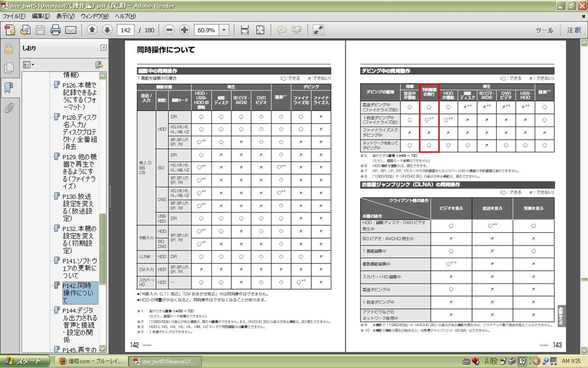The height and width of the screenshot is (368, 588).
Task: Click the section title お部屋ジャンプリンク (DLNA) の同時操作
Action: click(x=411, y=185)
